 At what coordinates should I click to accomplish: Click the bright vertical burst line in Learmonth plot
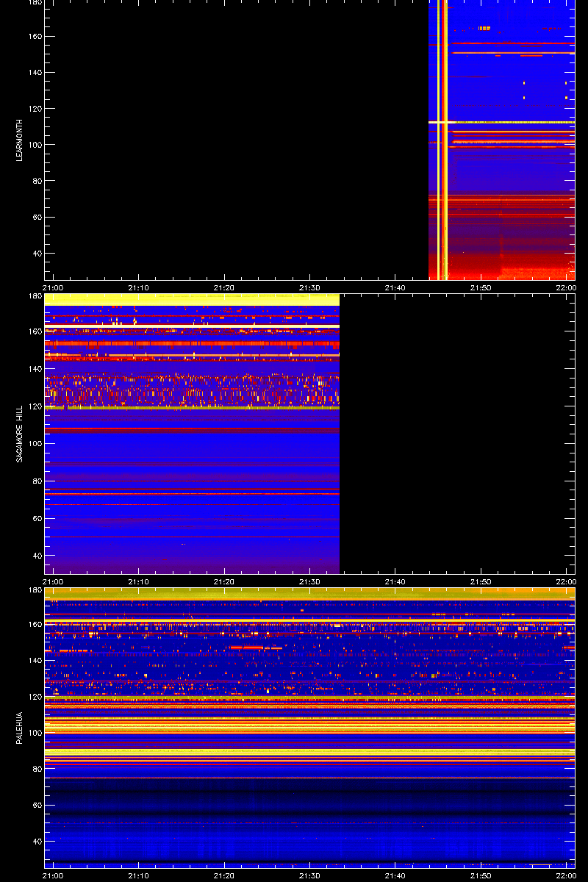pos(445,140)
